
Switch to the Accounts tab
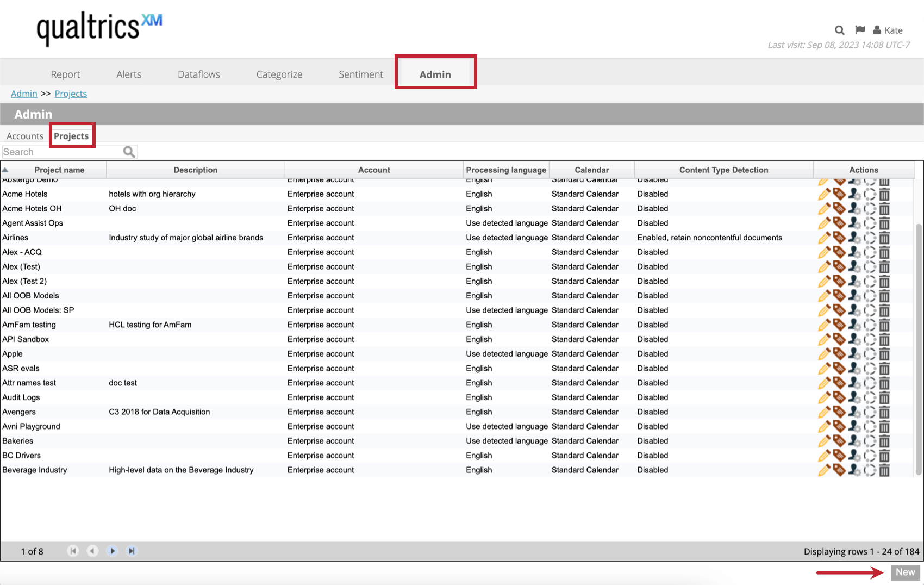(x=24, y=135)
